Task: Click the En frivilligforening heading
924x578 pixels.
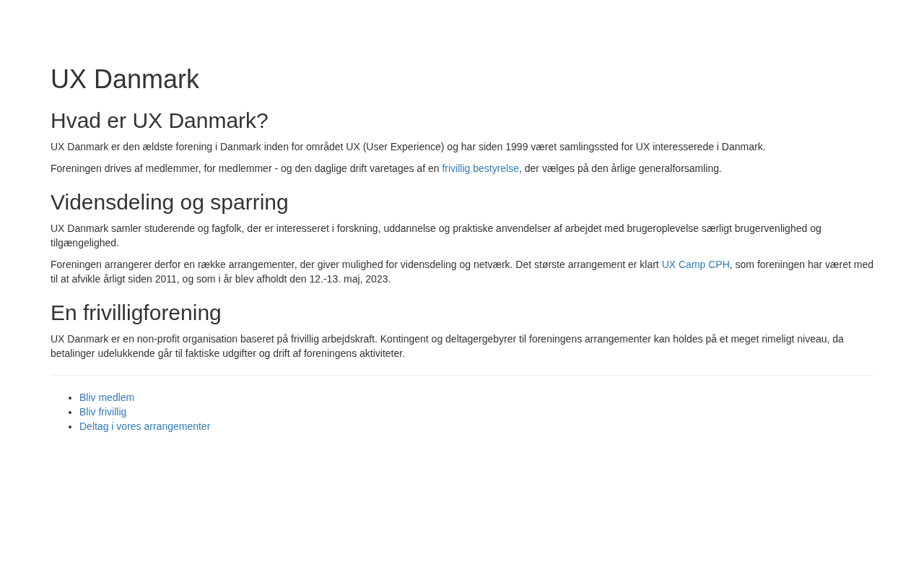Action: pos(136,313)
